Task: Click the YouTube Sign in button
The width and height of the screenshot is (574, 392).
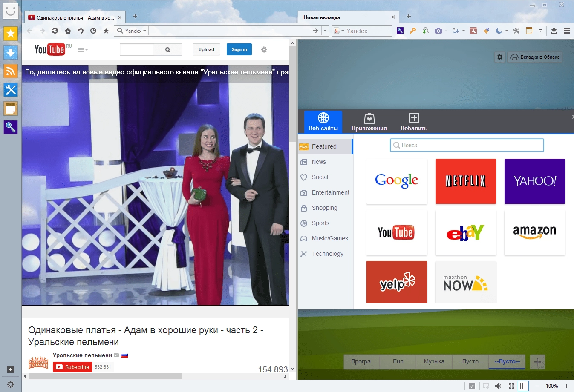Action: (x=239, y=49)
